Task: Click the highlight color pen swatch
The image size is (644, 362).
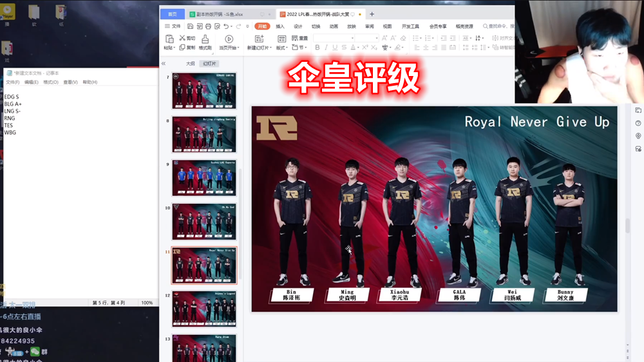Action: tap(397, 48)
